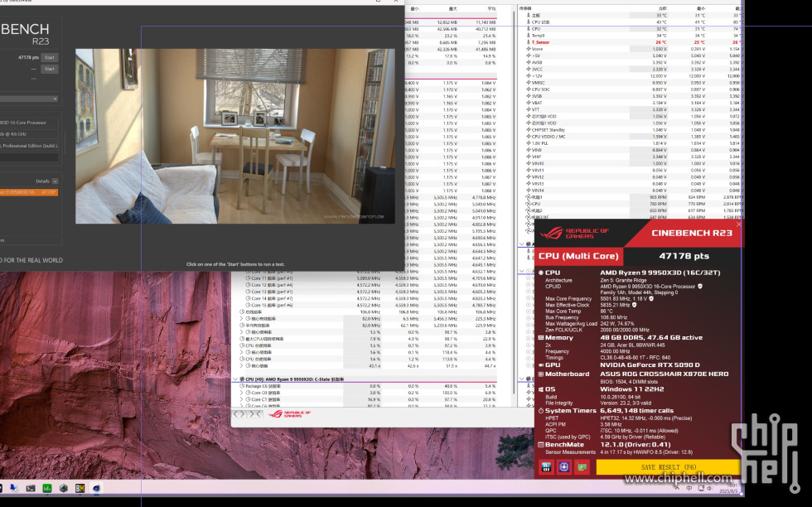The height and width of the screenshot is (507, 812).
Task: Click the clock icon on the Core 11 row
Action: click(x=248, y=278)
